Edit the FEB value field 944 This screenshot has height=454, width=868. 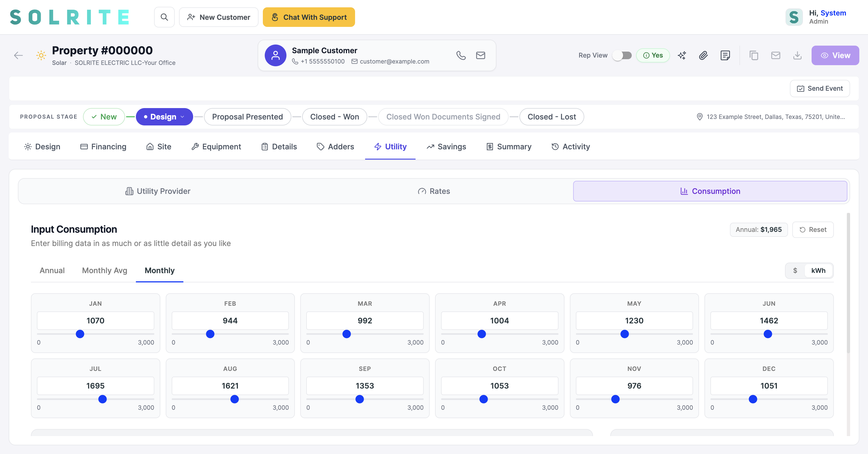pyautogui.click(x=230, y=320)
